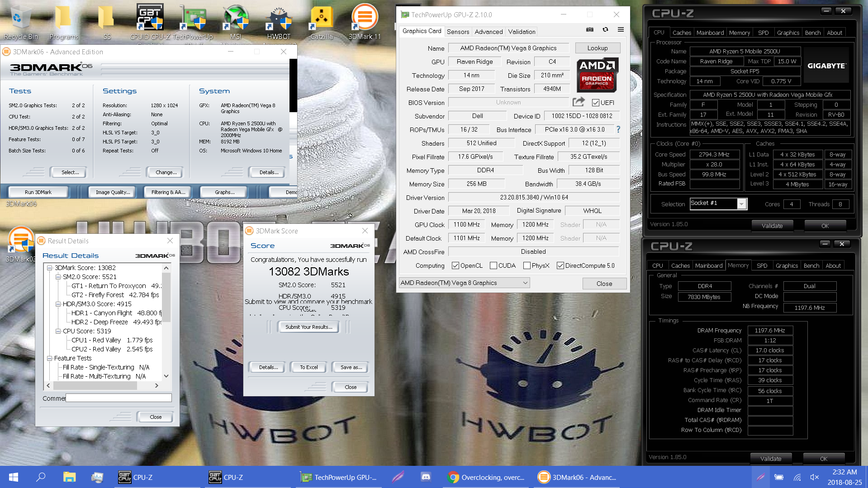Click the network icon in system tray

point(797,477)
